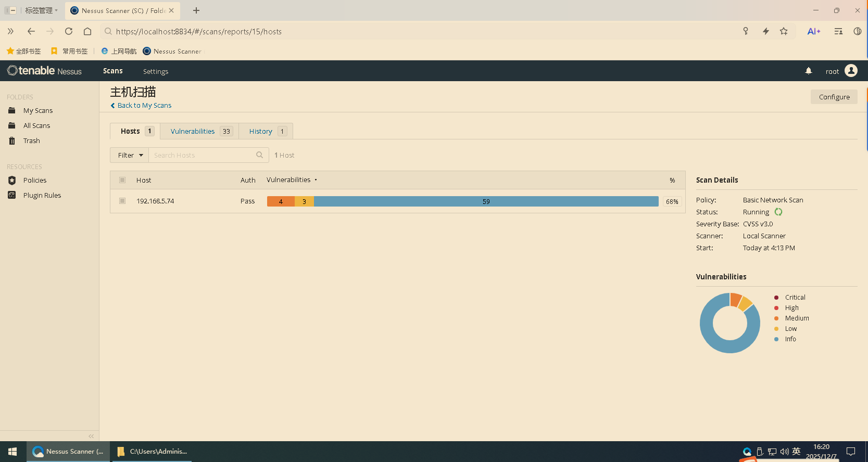Bookmark this page with the star icon
This screenshot has height=462, width=868.
(x=784, y=31)
